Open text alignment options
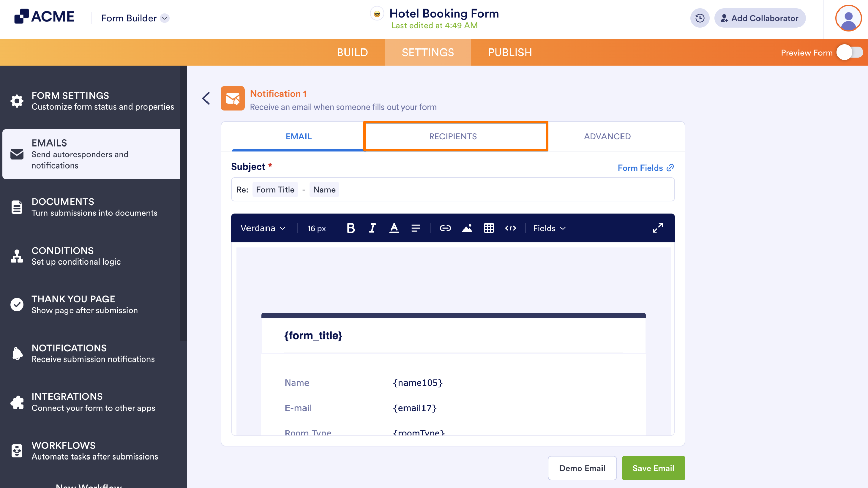The height and width of the screenshot is (488, 868). 416,228
